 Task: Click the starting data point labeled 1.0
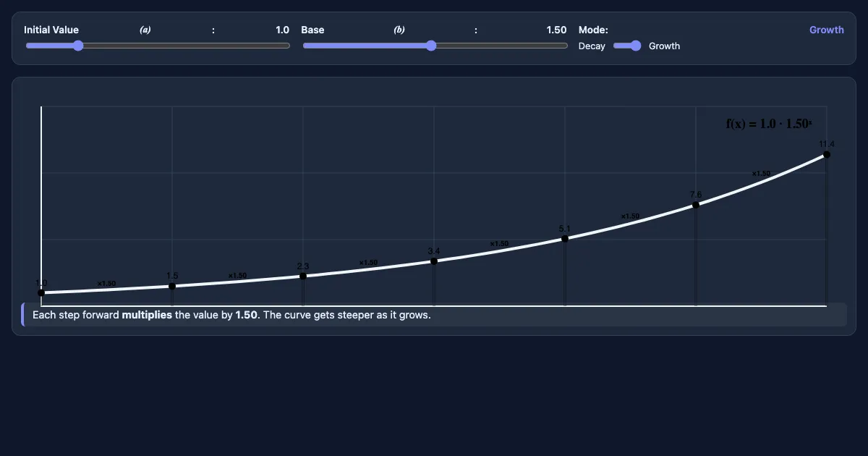pos(41,292)
